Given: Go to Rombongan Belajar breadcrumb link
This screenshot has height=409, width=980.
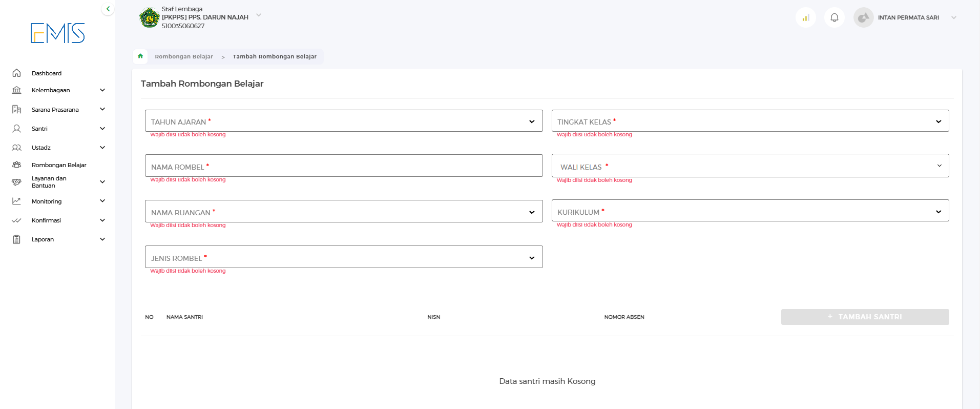Looking at the screenshot, I should pyautogui.click(x=184, y=56).
